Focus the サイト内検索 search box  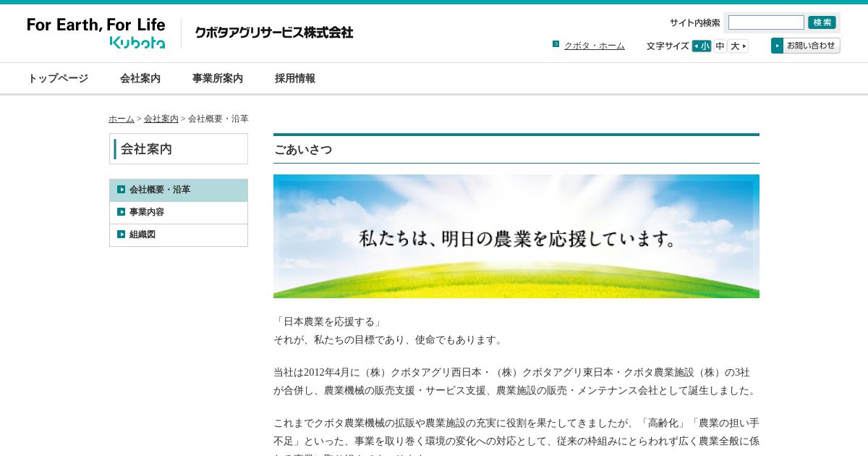tap(766, 22)
